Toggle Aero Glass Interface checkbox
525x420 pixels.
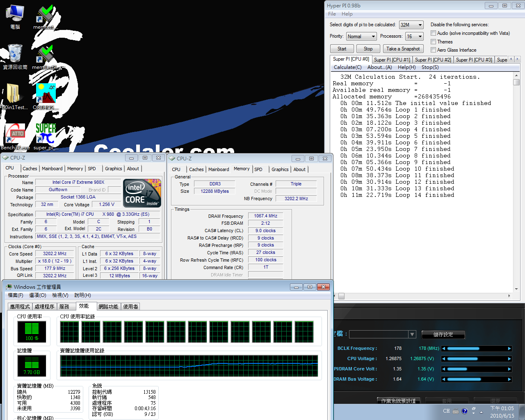point(433,50)
